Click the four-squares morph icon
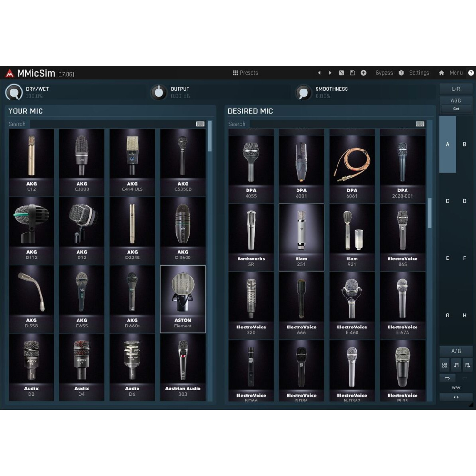The image size is (476, 476). point(445,365)
